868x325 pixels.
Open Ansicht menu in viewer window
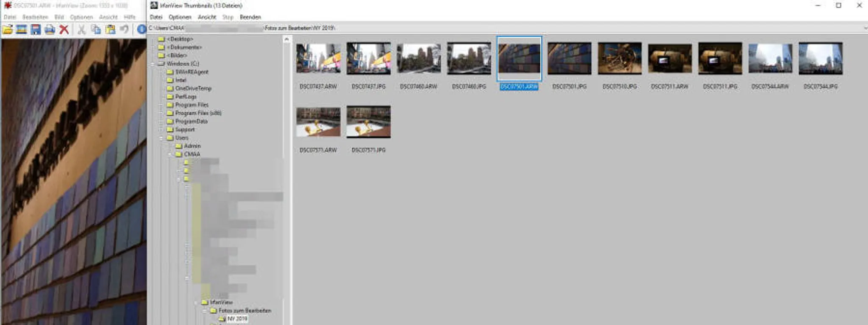(108, 17)
